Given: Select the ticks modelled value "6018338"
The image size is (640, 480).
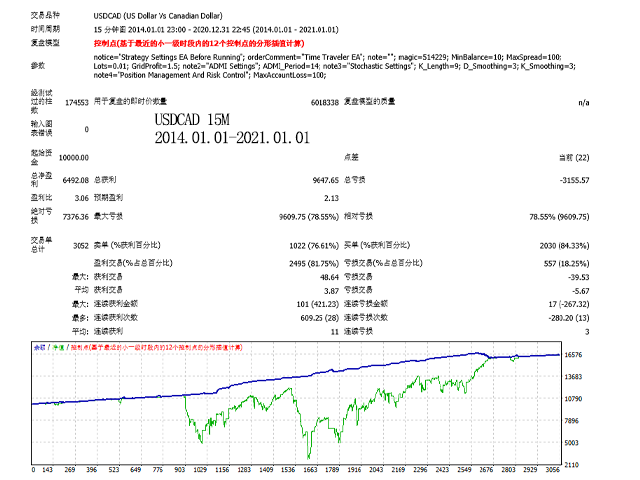Looking at the screenshot, I should pyautogui.click(x=324, y=102).
